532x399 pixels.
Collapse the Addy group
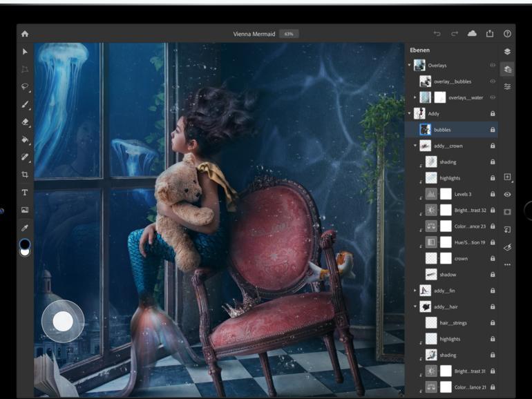410,114
